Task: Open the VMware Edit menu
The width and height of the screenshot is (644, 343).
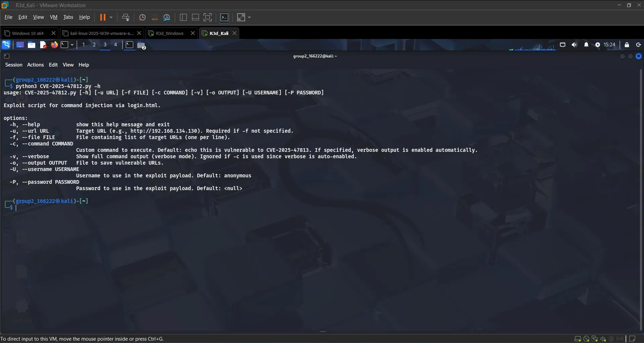Action: point(23,17)
